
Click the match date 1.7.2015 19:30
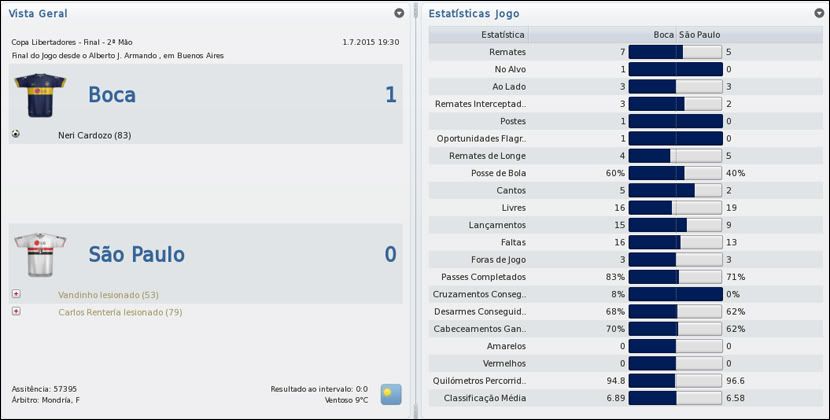click(371, 42)
